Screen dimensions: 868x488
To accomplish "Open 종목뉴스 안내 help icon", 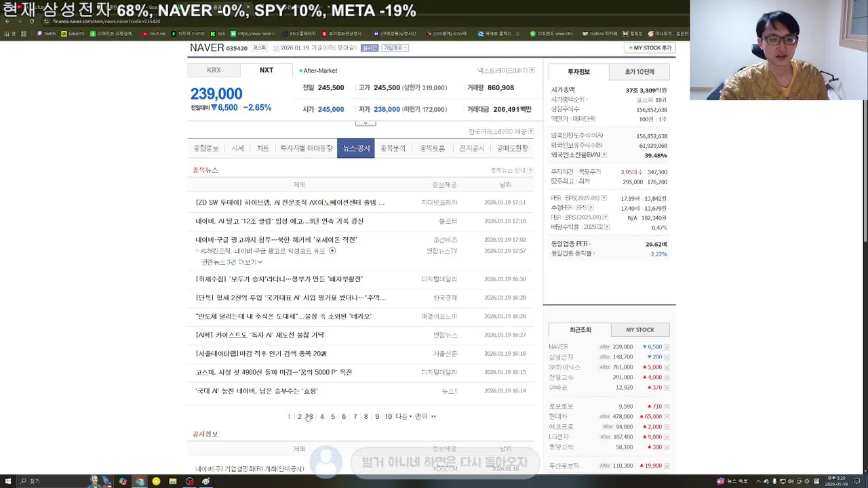I will [530, 171].
